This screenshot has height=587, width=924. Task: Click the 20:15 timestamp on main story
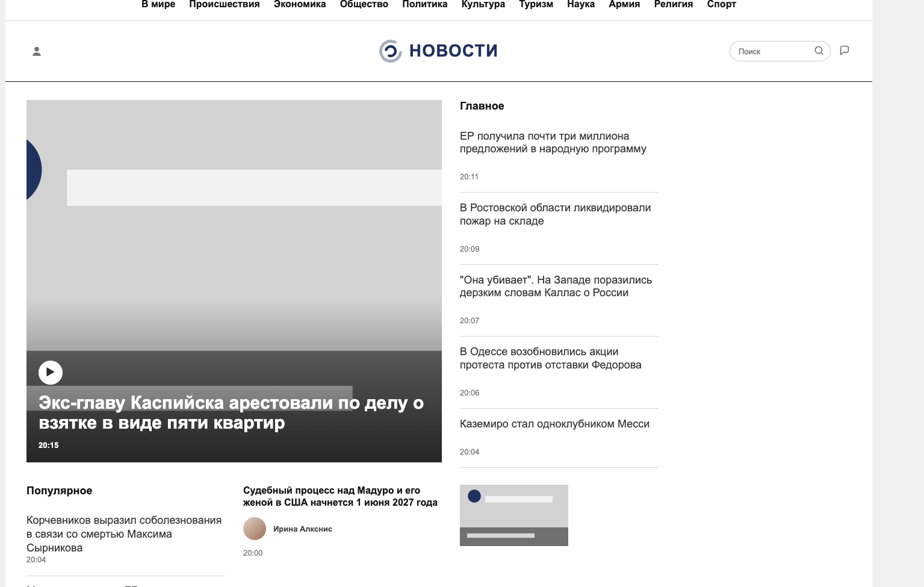(49, 446)
